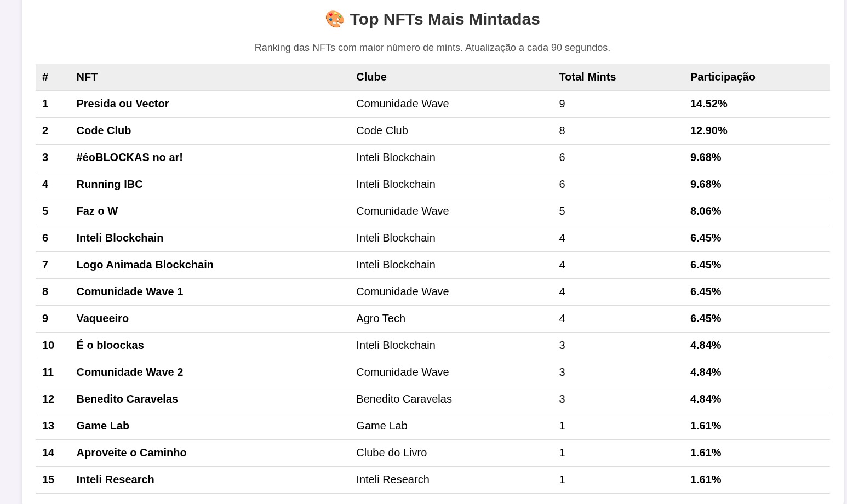Select the Vaqueeiro NFT name
This screenshot has width=847, height=504.
102,318
